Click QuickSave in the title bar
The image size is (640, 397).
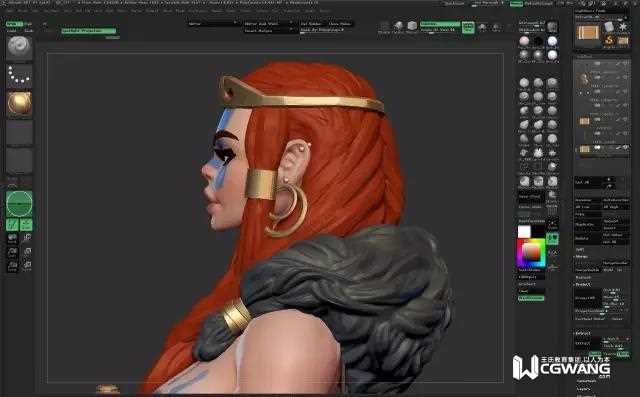click(x=455, y=4)
